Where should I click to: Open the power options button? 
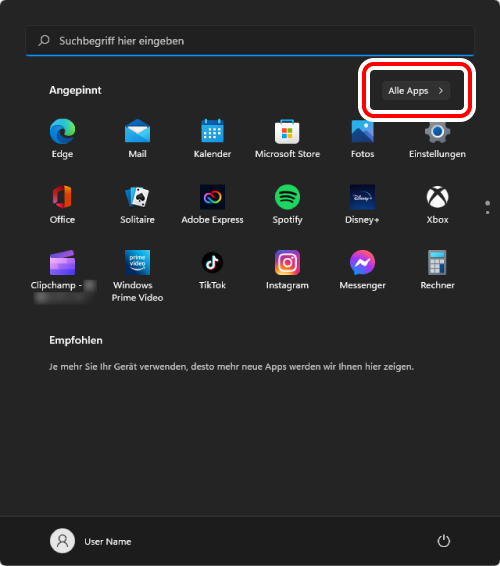coord(444,541)
